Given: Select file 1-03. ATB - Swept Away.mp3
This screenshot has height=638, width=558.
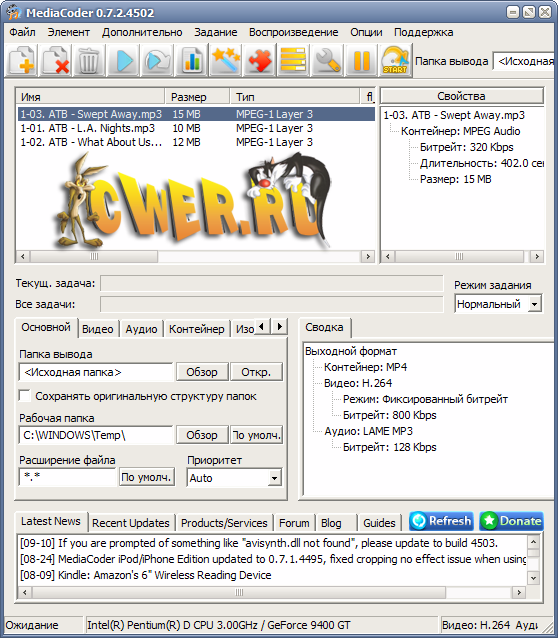Looking at the screenshot, I should [x=196, y=114].
